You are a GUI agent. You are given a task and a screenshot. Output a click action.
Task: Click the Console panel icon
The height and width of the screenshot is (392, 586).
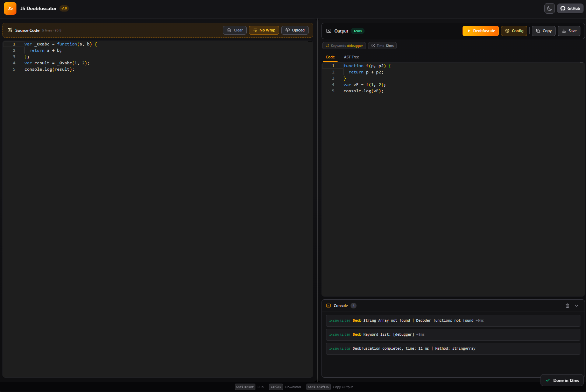(x=329, y=306)
